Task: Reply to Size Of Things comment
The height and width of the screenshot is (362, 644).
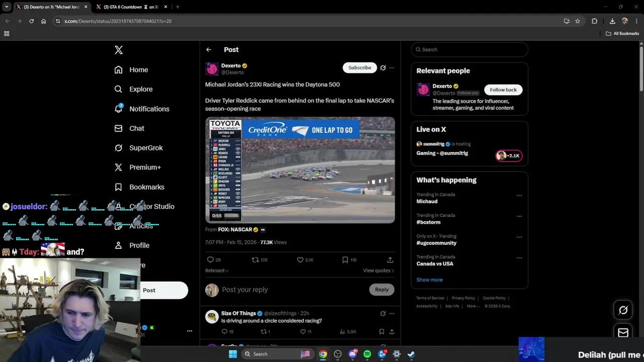Action: coord(224,332)
